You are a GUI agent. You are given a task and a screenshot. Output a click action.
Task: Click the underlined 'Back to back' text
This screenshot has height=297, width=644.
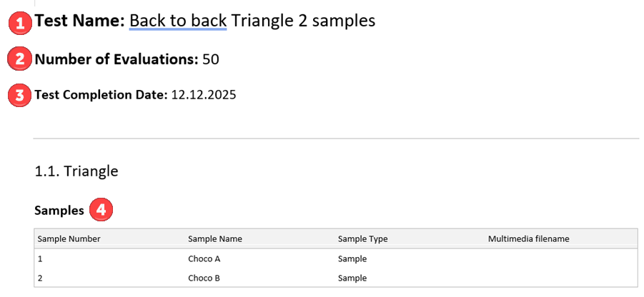coord(178,21)
